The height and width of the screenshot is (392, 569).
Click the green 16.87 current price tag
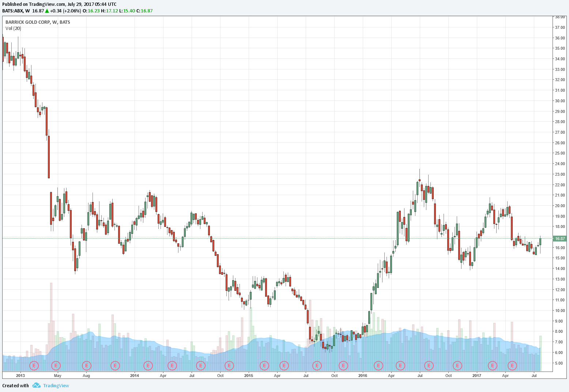(560, 239)
